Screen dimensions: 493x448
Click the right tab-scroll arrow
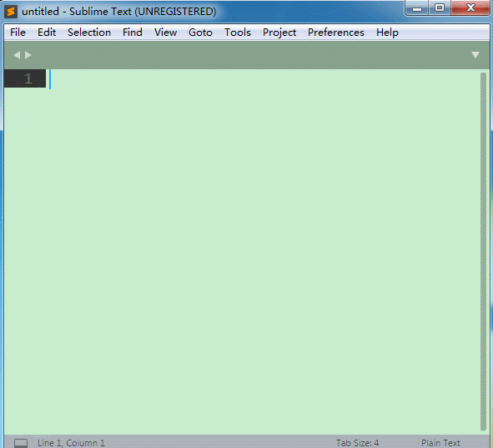click(x=28, y=55)
